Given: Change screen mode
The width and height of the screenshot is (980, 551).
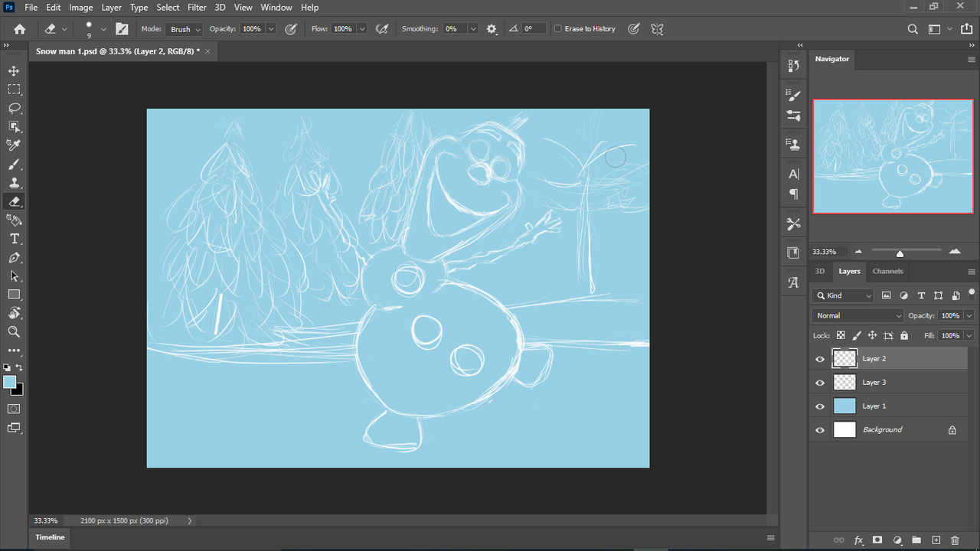Looking at the screenshot, I should coord(14,428).
